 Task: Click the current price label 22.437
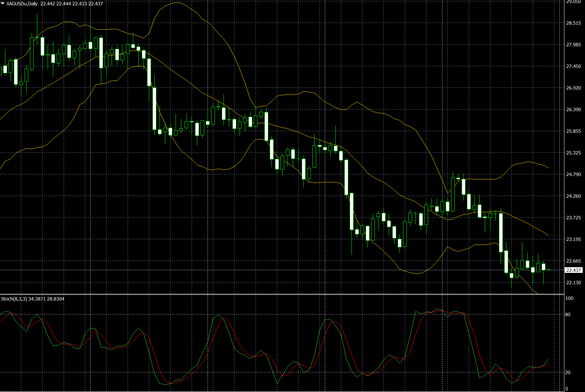pyautogui.click(x=574, y=270)
